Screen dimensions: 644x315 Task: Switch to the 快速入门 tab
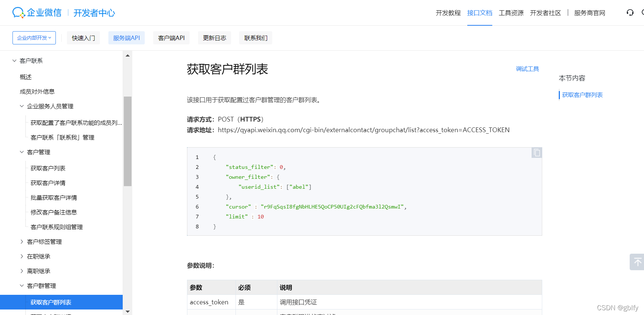[83, 38]
